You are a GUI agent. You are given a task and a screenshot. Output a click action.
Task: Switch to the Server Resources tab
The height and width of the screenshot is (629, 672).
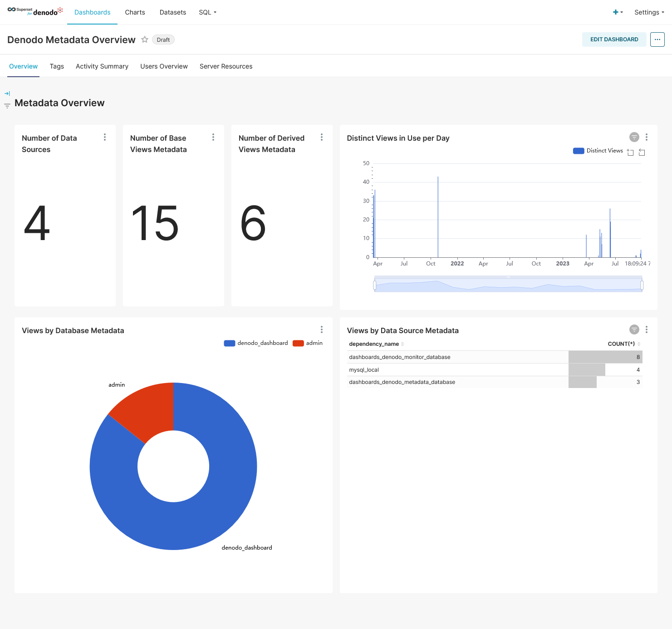226,66
